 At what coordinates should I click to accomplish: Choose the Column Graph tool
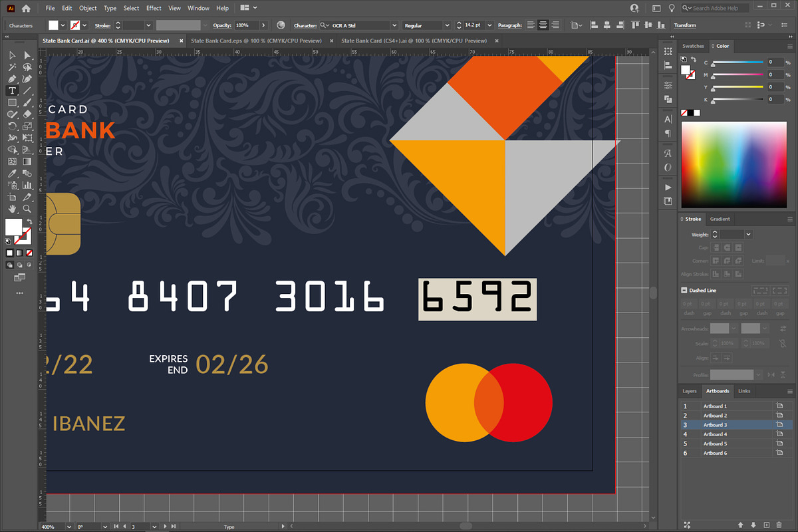click(27, 186)
